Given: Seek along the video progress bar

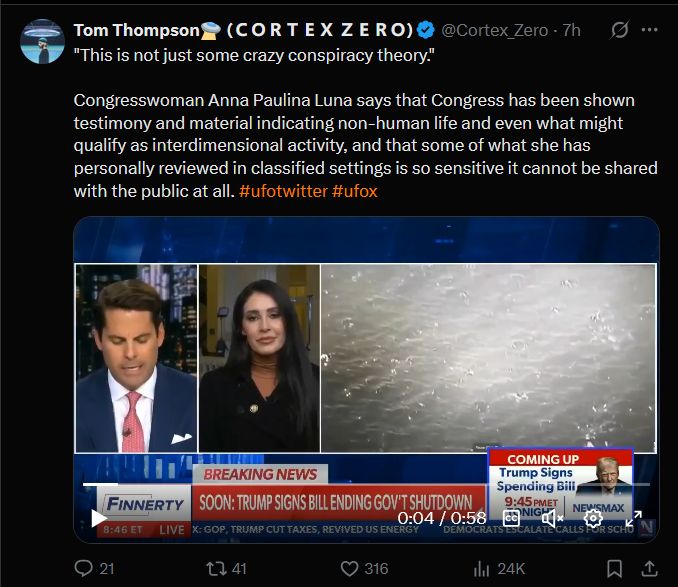Looking at the screenshot, I should click(366, 485).
